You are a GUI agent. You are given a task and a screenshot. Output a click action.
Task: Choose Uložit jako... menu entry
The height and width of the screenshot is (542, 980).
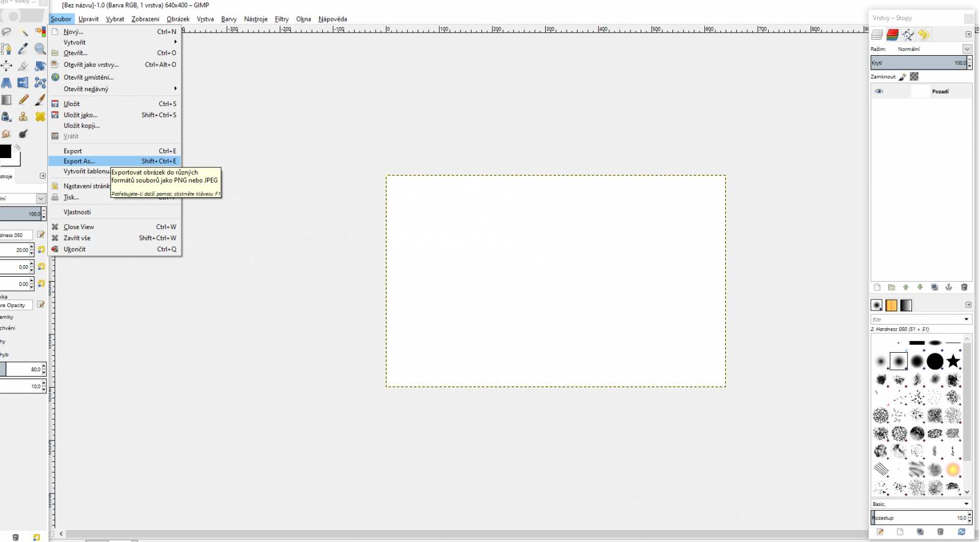115,115
